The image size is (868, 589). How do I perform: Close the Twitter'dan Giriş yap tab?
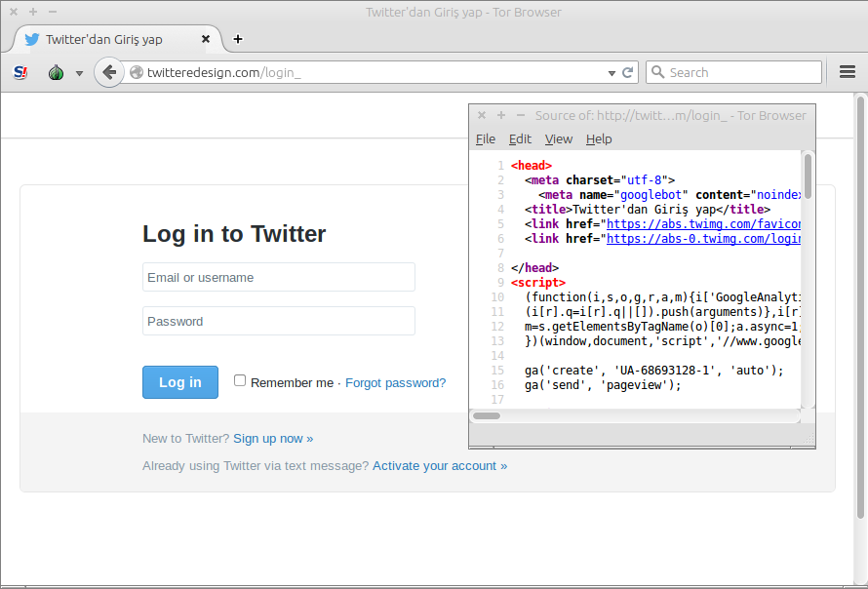206,39
